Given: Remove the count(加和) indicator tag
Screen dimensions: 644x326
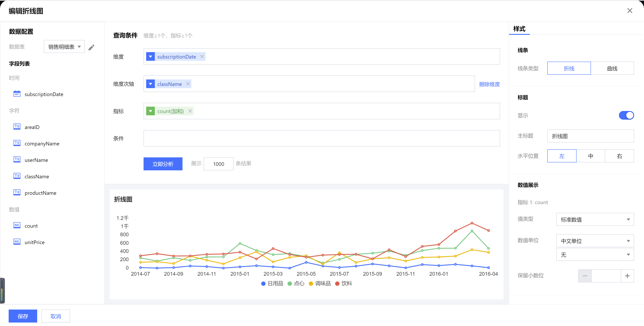Looking at the screenshot, I should pyautogui.click(x=190, y=111).
